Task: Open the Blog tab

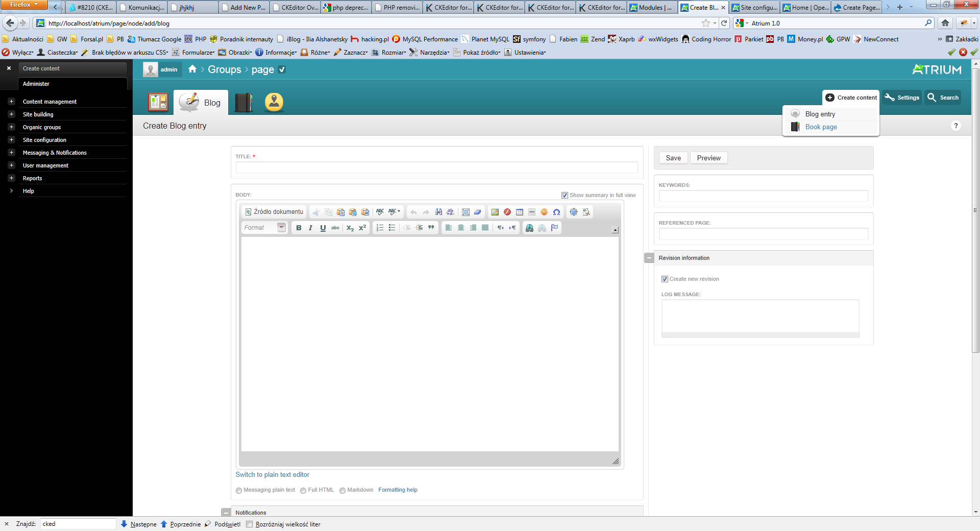Action: click(201, 103)
